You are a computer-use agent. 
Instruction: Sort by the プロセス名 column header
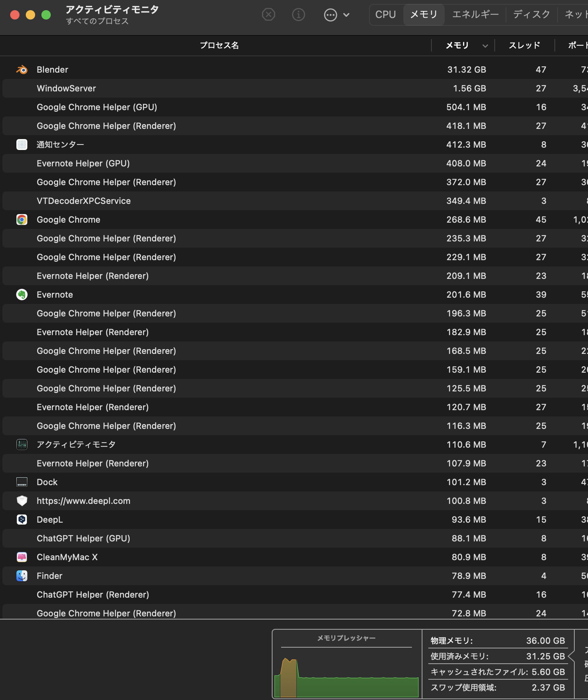pyautogui.click(x=219, y=45)
